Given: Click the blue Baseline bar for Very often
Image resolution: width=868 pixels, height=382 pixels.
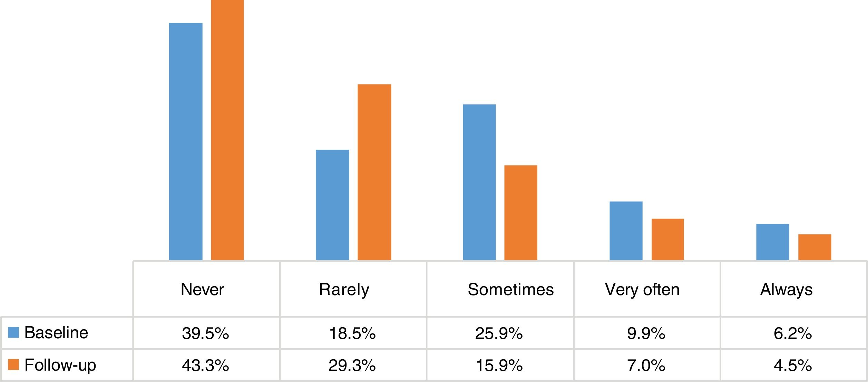Looking at the screenshot, I should click(626, 231).
